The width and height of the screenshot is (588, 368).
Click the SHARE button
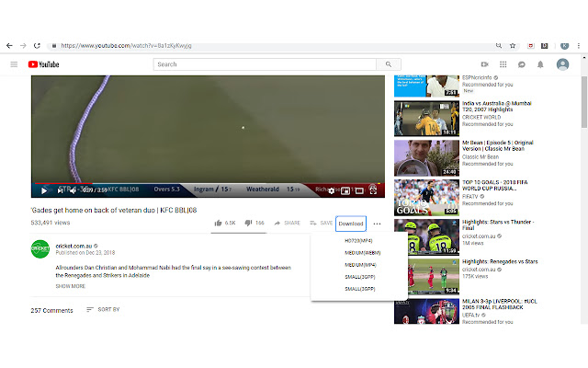[x=288, y=223]
